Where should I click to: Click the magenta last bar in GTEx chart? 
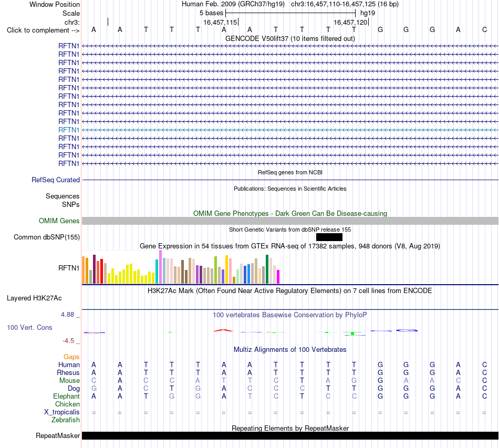[x=278, y=277]
